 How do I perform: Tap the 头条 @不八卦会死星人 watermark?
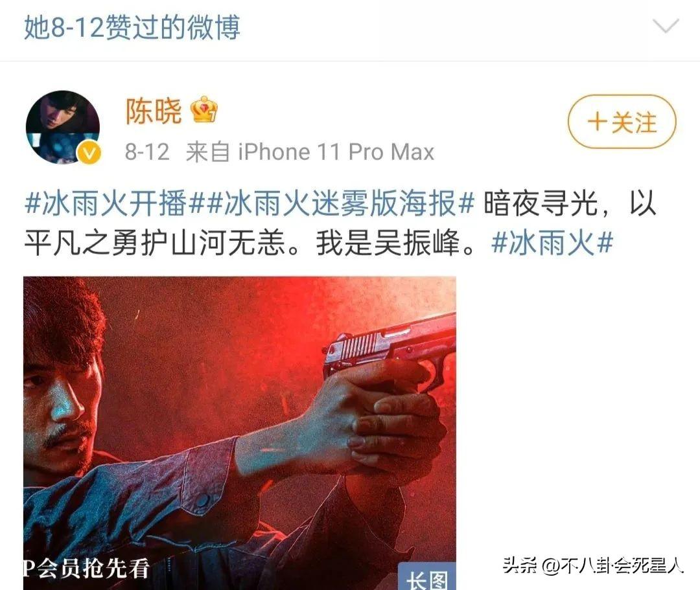593,566
